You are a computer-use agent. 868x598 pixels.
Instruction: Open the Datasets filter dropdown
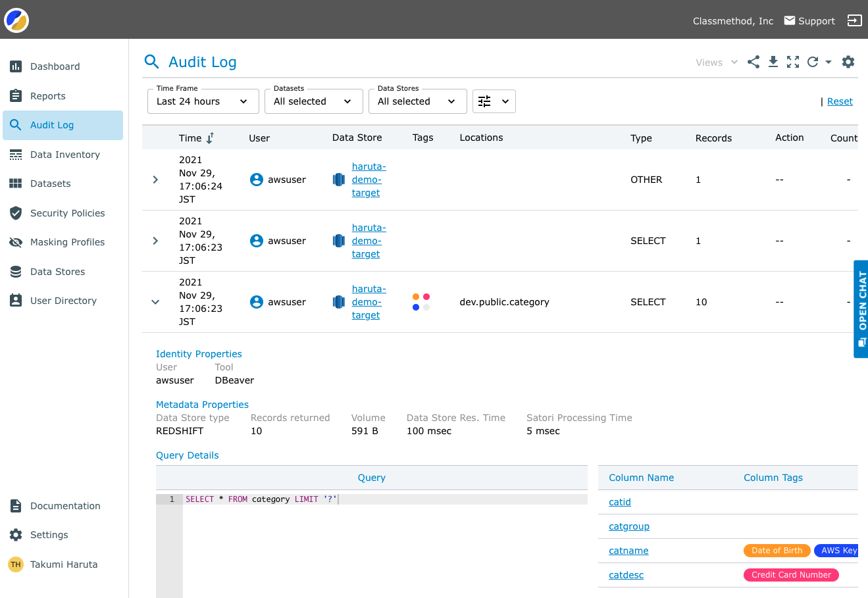(313, 101)
